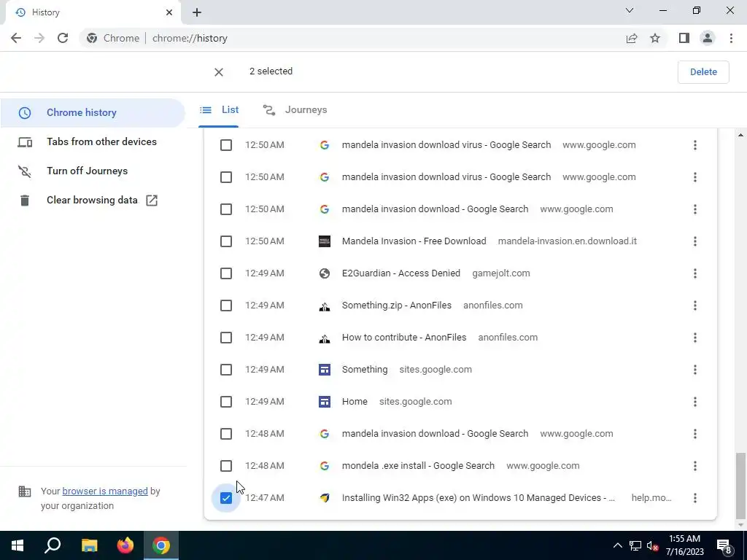Screen dimensions: 747x560
Task: Switch to the Journeys tab
Action: (x=295, y=110)
